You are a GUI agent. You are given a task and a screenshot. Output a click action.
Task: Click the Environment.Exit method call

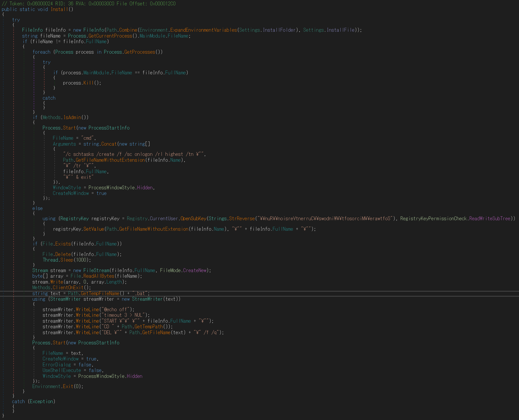(x=68, y=387)
